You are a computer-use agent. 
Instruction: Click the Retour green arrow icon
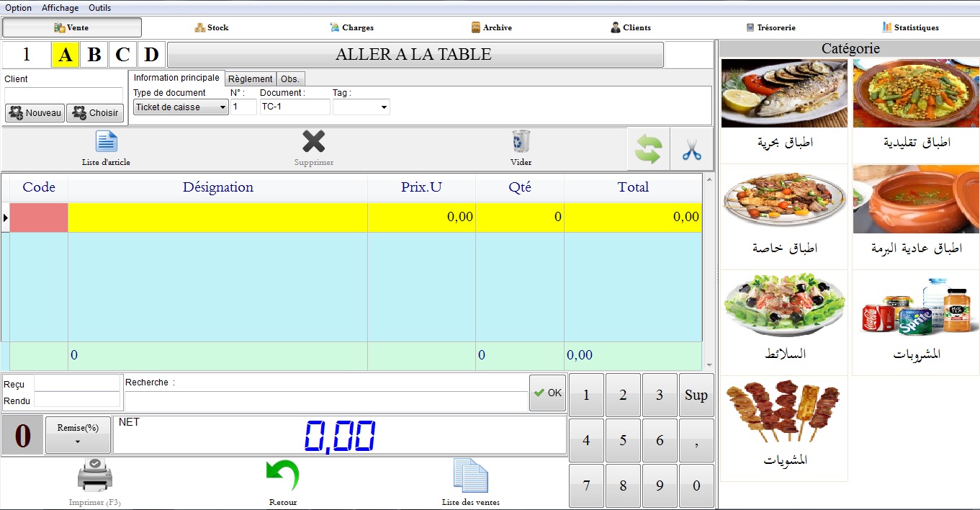(282, 477)
